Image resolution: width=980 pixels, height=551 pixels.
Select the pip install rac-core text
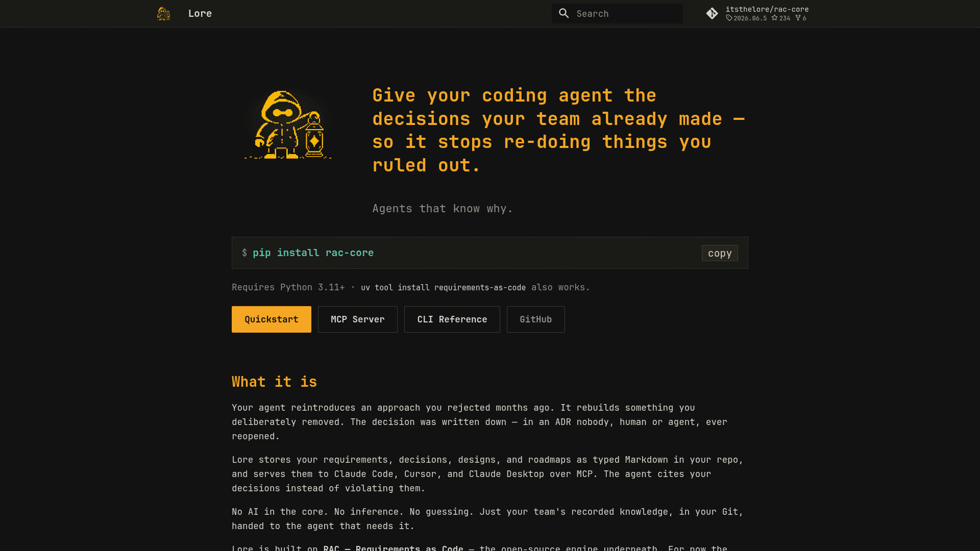click(x=313, y=253)
